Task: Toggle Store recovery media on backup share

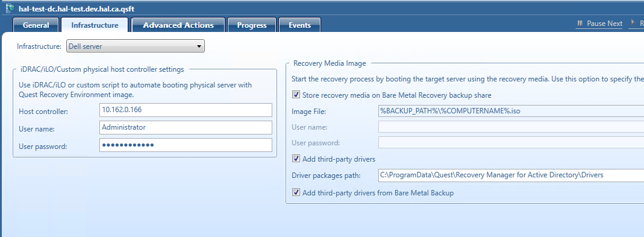Action: coord(296,95)
